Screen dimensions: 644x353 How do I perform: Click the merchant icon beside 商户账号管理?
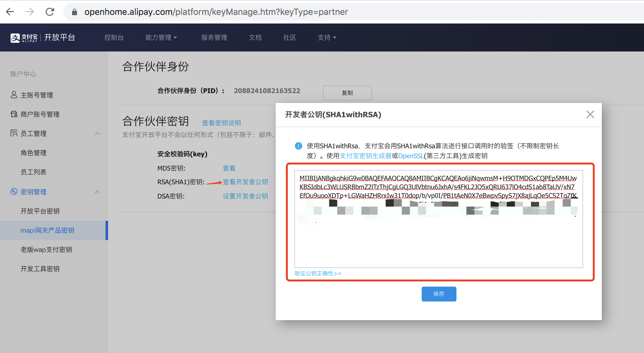[x=14, y=114]
